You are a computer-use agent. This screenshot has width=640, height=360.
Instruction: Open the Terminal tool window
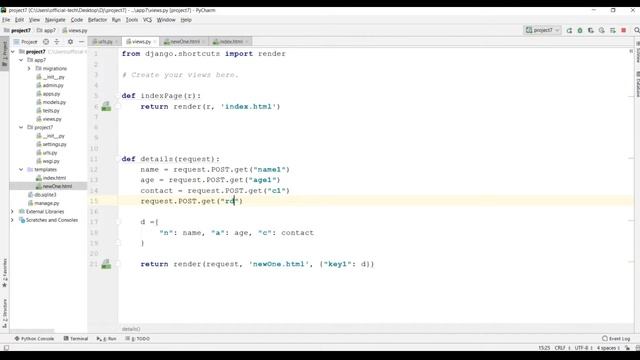(x=76, y=339)
